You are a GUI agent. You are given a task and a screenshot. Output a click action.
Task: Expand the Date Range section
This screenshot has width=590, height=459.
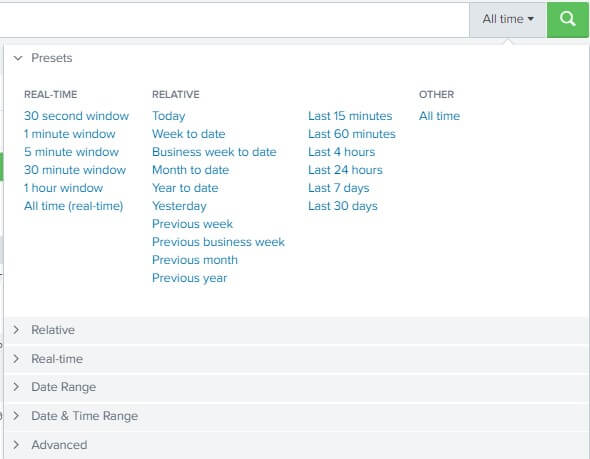tap(297, 387)
